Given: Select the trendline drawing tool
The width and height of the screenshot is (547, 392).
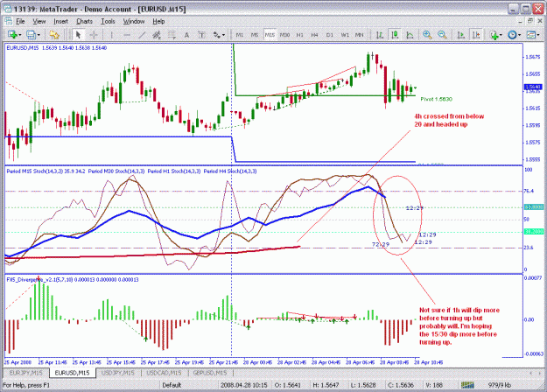Looking at the screenshot, I should (x=142, y=35).
